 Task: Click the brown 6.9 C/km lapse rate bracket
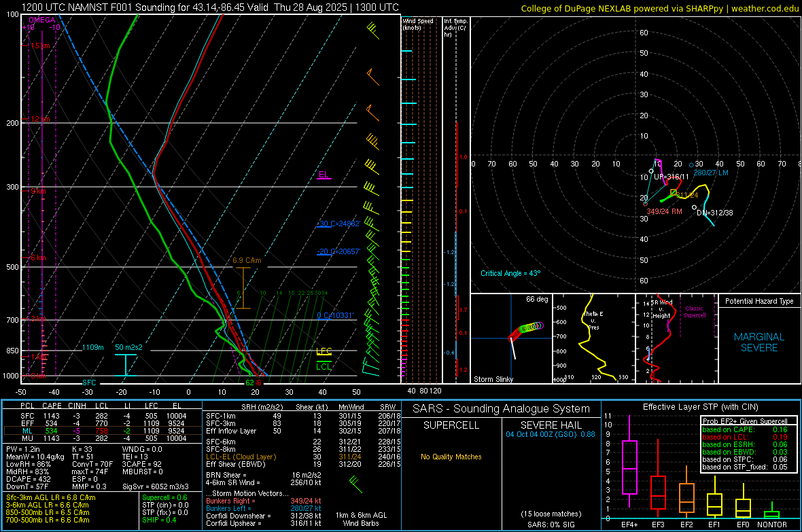click(x=243, y=288)
